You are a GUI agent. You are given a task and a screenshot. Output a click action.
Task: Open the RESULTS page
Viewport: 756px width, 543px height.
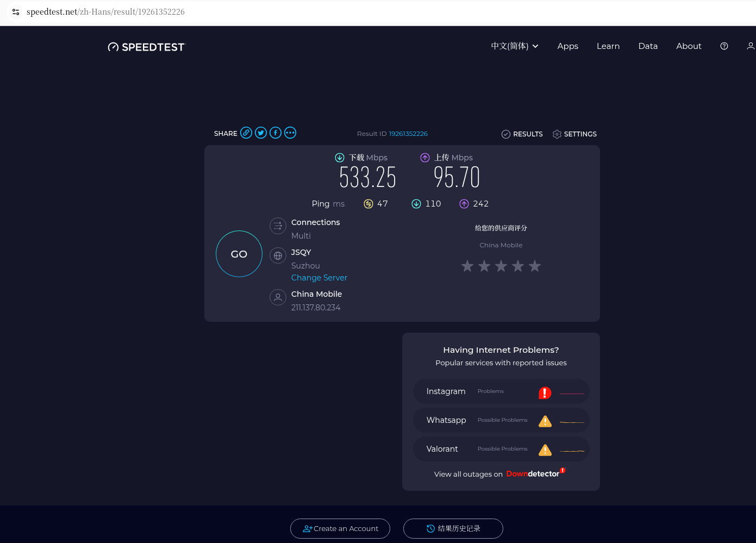click(522, 134)
